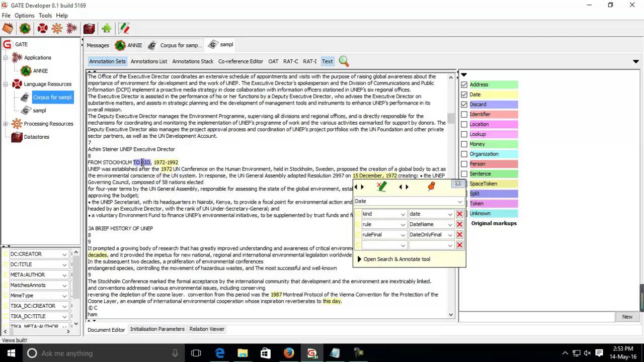This screenshot has height=362, width=644.
Task: Toggle the Text view button
Action: [327, 61]
